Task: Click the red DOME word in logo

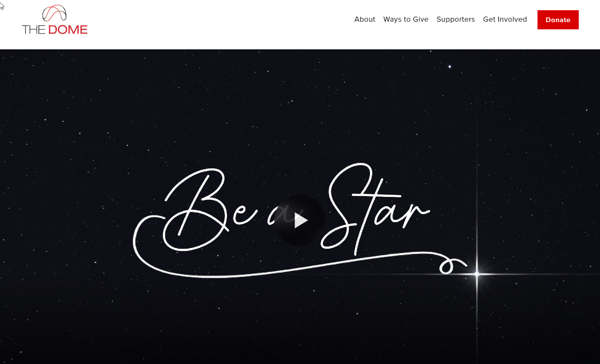Action: (68, 29)
